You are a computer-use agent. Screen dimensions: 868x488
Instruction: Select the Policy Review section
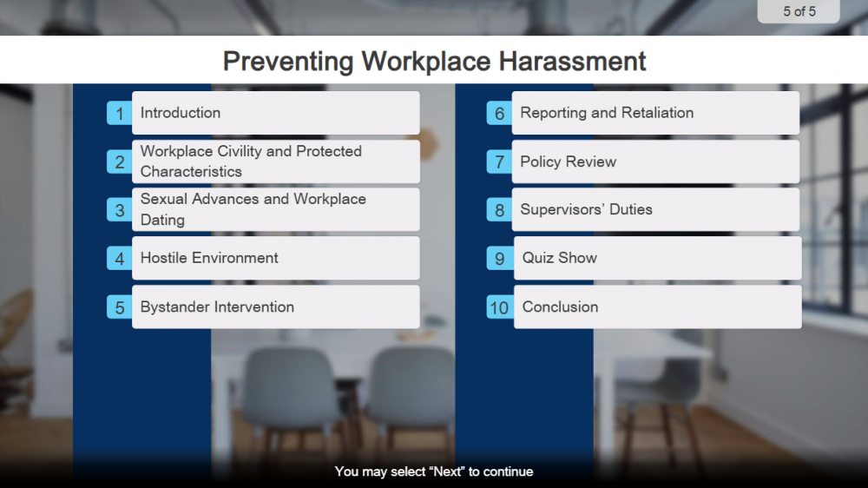tap(655, 162)
